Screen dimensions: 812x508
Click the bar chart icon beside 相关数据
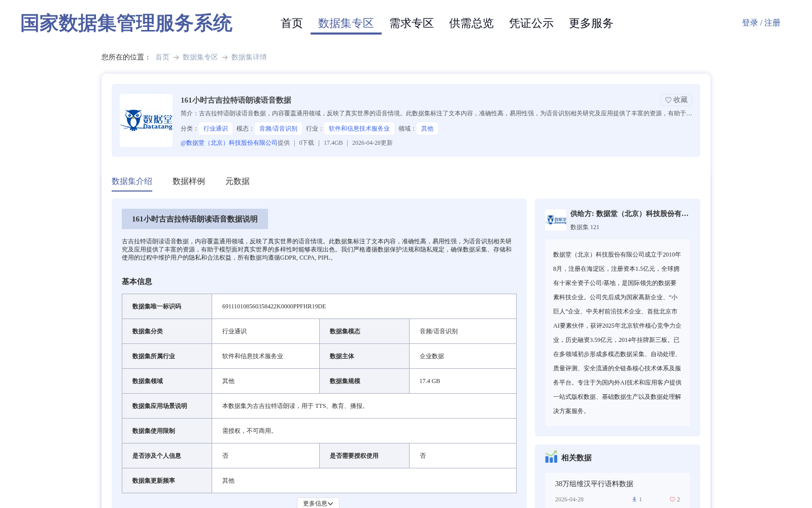[551, 457]
